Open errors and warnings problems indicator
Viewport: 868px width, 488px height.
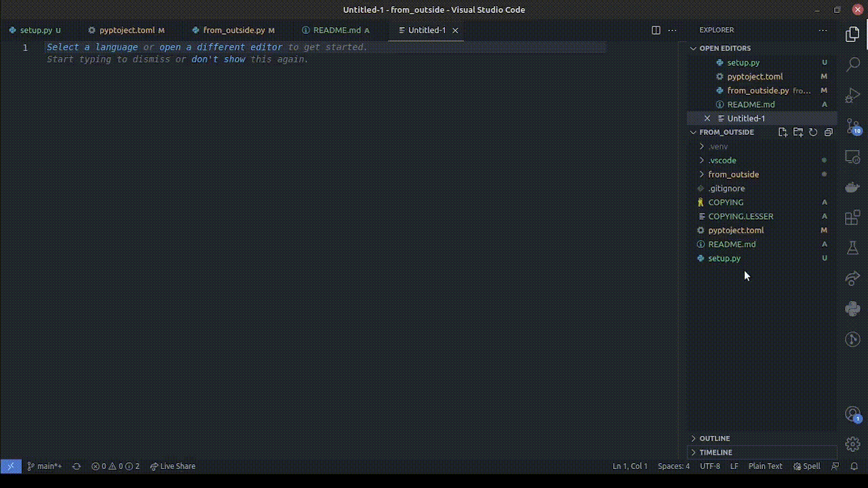115,466
